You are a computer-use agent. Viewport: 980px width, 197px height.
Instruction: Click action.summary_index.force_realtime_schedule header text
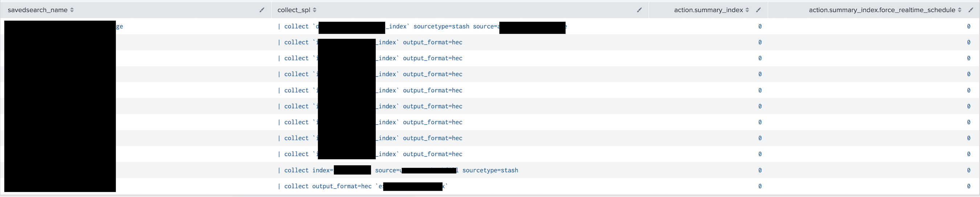[882, 10]
